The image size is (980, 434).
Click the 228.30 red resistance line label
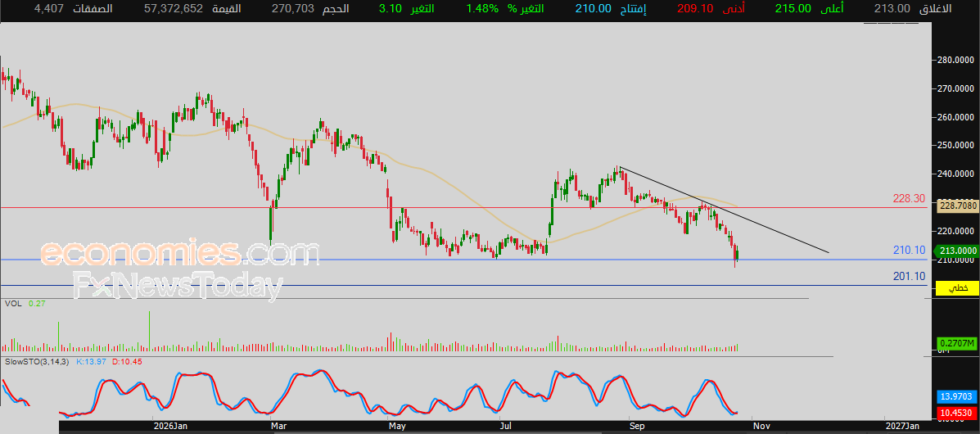[909, 198]
